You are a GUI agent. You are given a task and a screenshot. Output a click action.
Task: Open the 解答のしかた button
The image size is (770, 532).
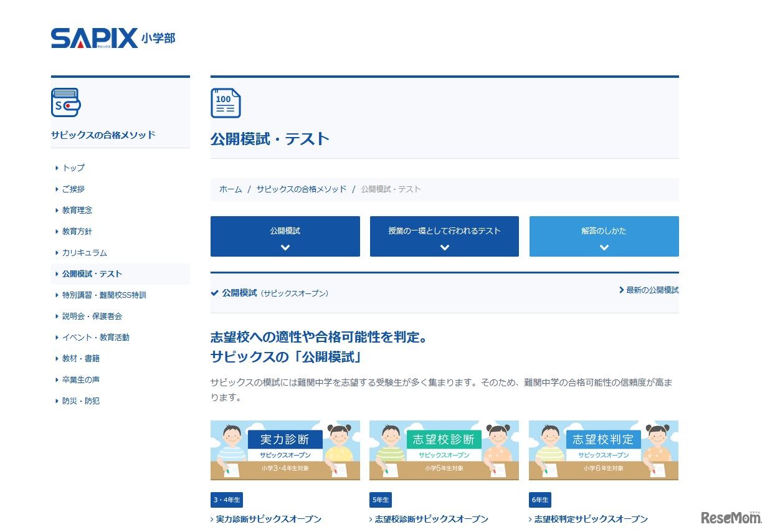pyautogui.click(x=604, y=236)
